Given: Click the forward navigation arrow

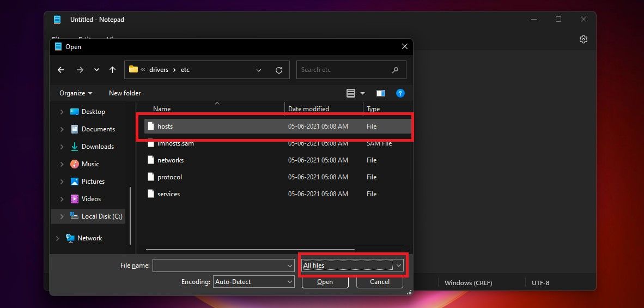Looking at the screenshot, I should (80, 70).
